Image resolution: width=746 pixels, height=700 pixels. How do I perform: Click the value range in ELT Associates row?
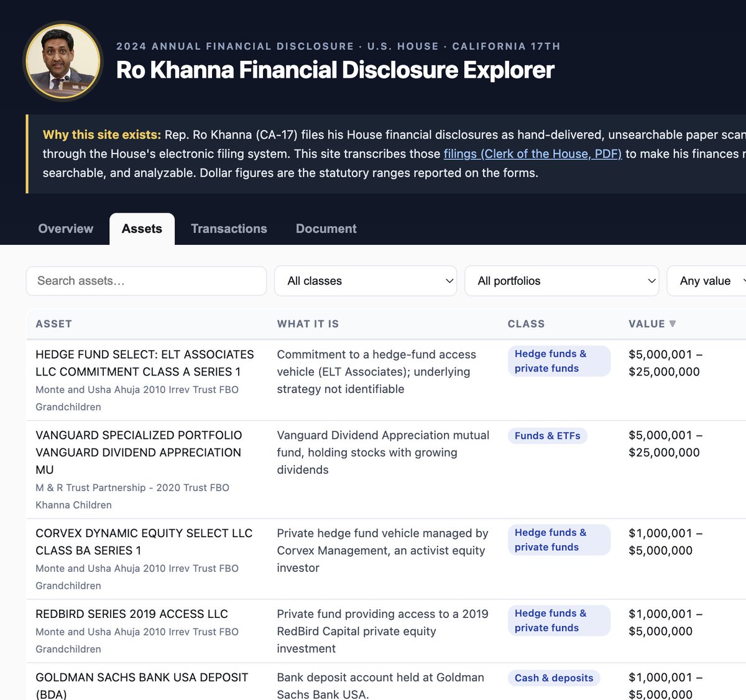click(665, 363)
